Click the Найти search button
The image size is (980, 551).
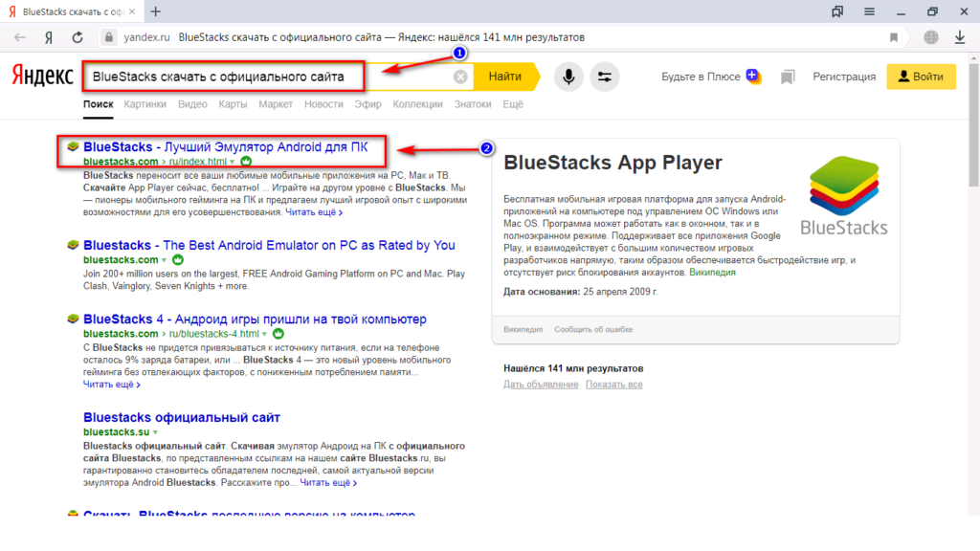[505, 77]
